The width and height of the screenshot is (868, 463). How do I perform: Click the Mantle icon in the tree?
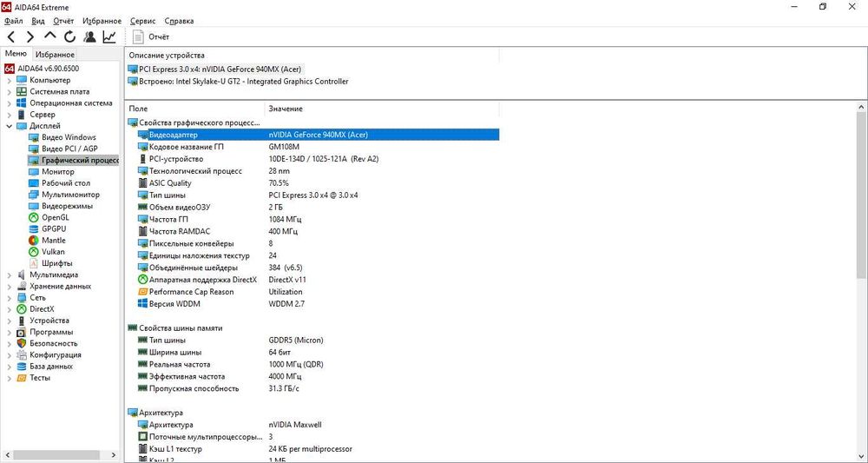(33, 241)
